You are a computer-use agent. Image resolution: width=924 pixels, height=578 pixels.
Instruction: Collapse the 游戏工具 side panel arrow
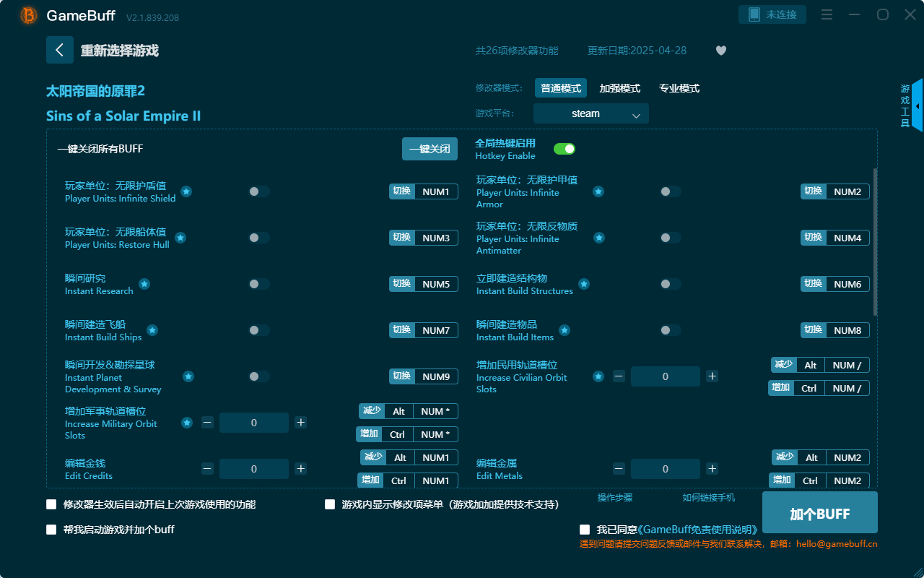(916, 105)
